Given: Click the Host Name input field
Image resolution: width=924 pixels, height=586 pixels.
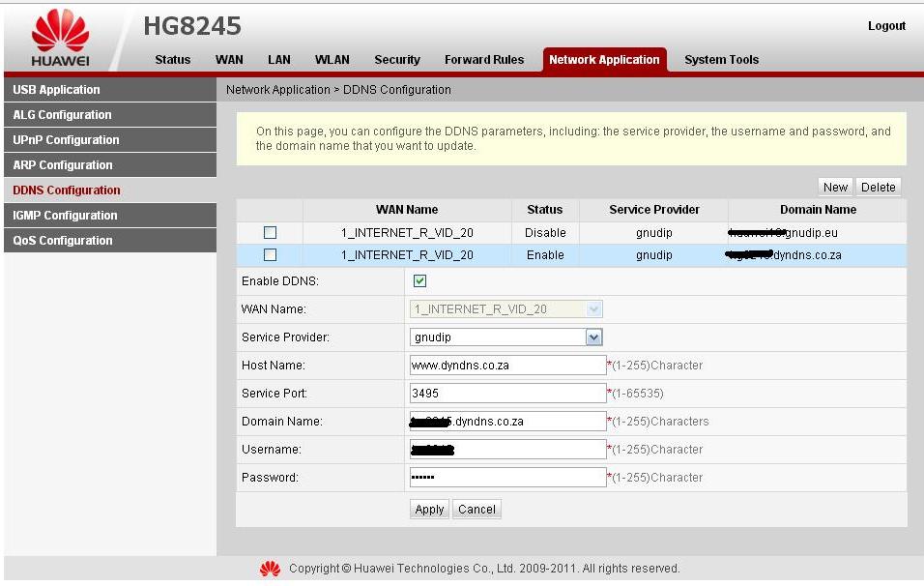Looking at the screenshot, I should point(507,366).
